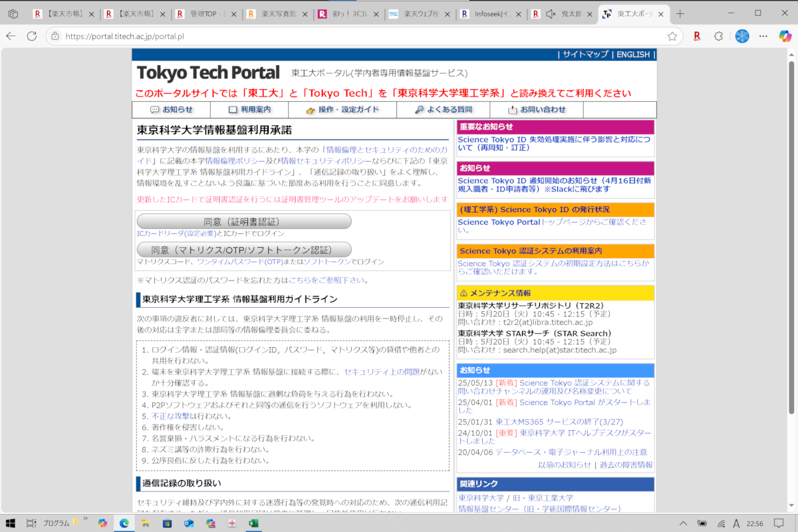The height and width of the screenshot is (532, 798).
Task: Launch Microsoft Store from the taskbar
Action: click(167, 523)
